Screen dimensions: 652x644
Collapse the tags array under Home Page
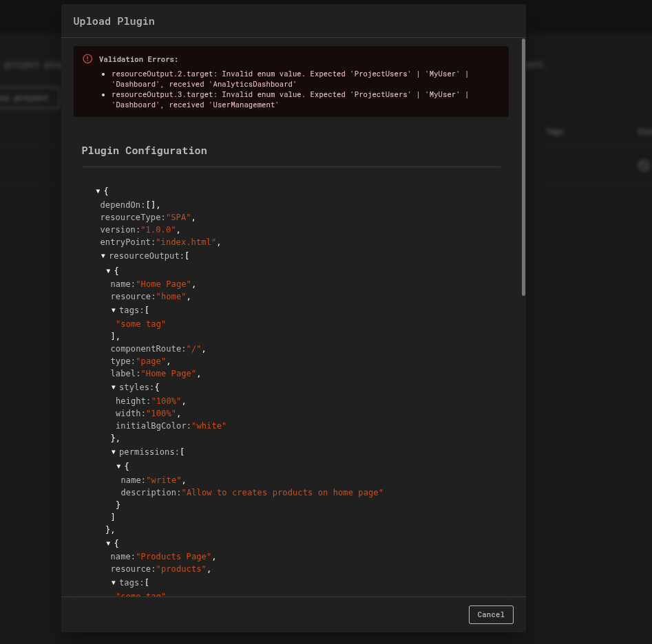click(114, 310)
